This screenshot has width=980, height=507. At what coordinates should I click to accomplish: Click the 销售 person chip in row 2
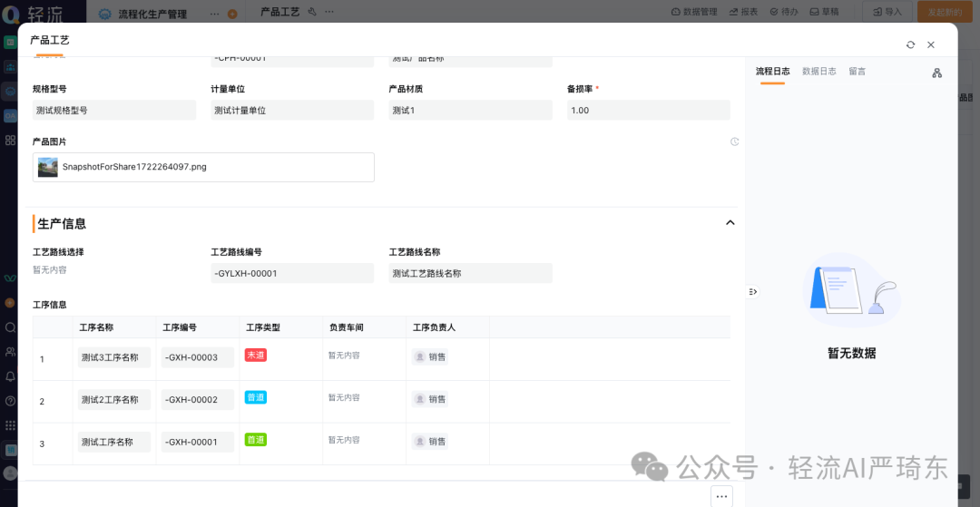(430, 399)
